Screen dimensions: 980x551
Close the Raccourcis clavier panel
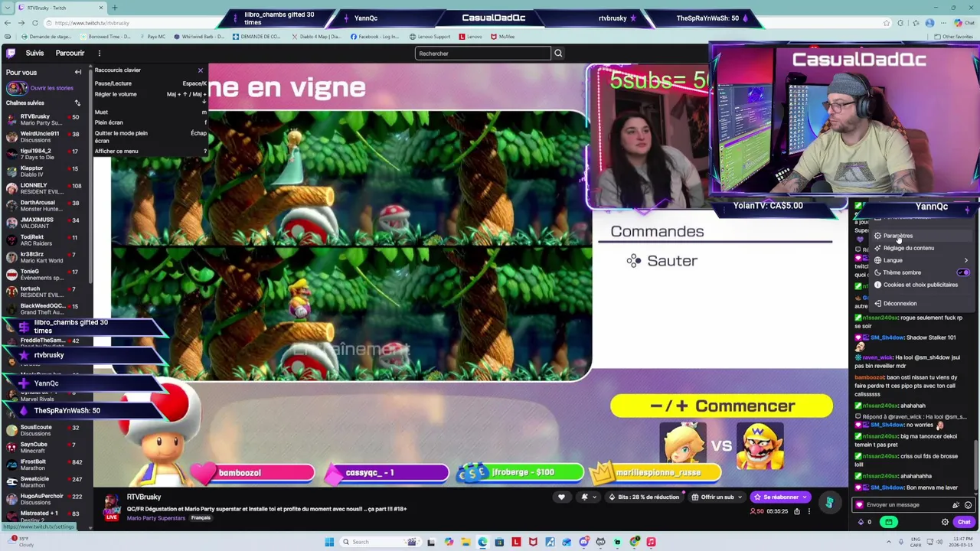[x=201, y=70]
